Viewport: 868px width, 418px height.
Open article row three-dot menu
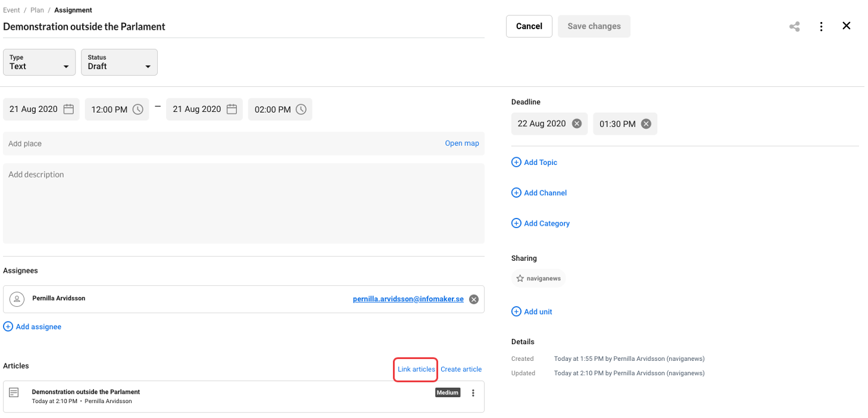click(x=473, y=393)
